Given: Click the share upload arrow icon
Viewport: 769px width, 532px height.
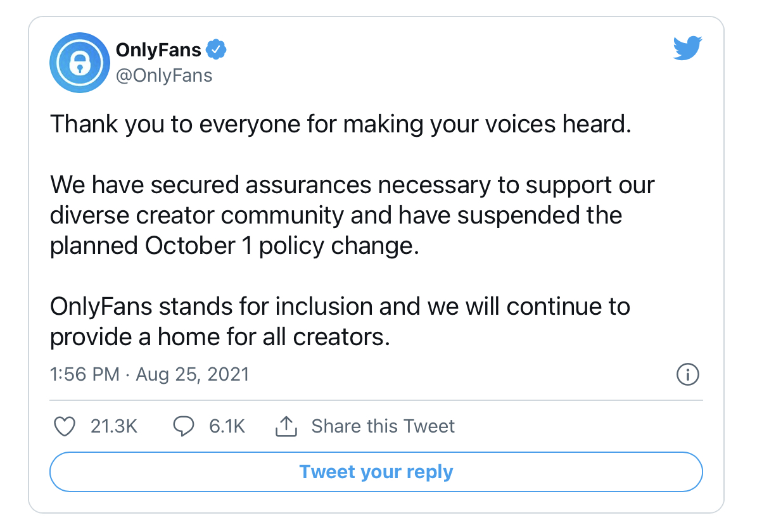Looking at the screenshot, I should coord(286,426).
